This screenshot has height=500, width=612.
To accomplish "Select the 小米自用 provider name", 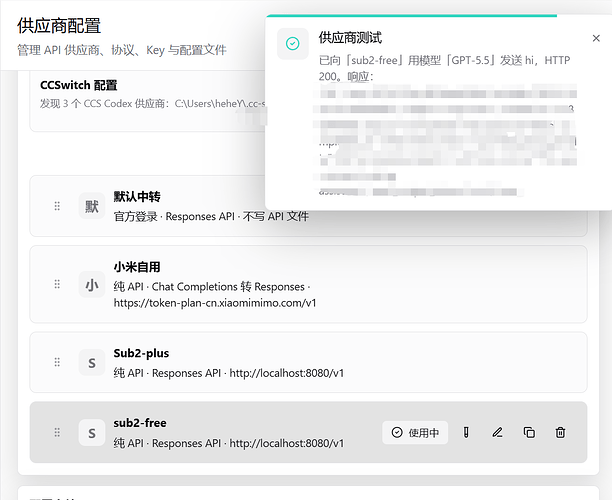I will pos(137,267).
